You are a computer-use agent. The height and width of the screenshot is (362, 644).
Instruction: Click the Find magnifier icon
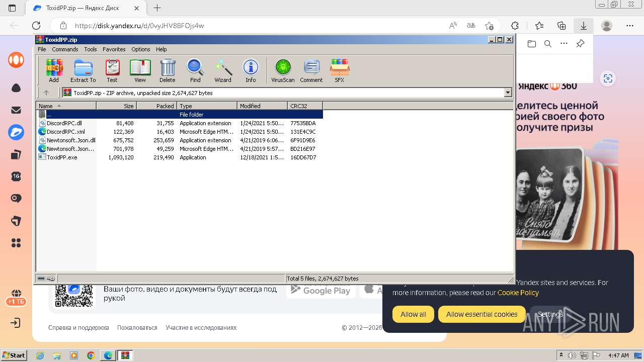coord(195,71)
